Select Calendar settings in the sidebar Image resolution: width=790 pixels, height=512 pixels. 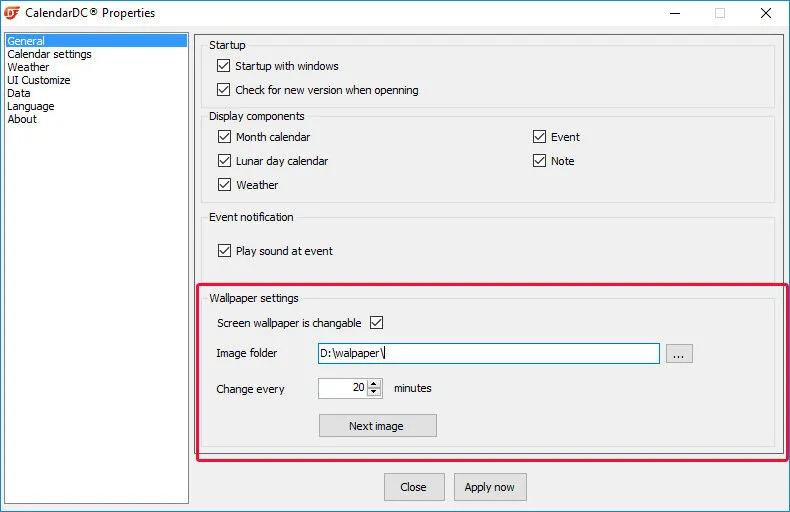pyautogui.click(x=49, y=54)
